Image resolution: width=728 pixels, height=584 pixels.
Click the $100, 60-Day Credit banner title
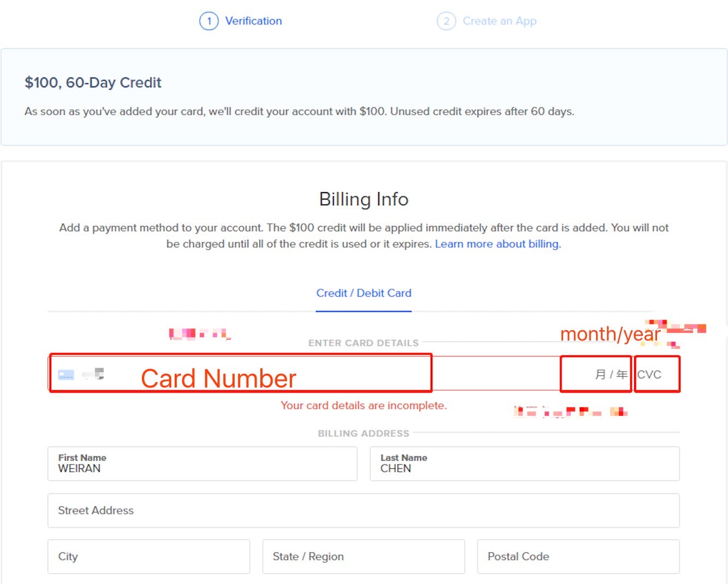tap(93, 82)
